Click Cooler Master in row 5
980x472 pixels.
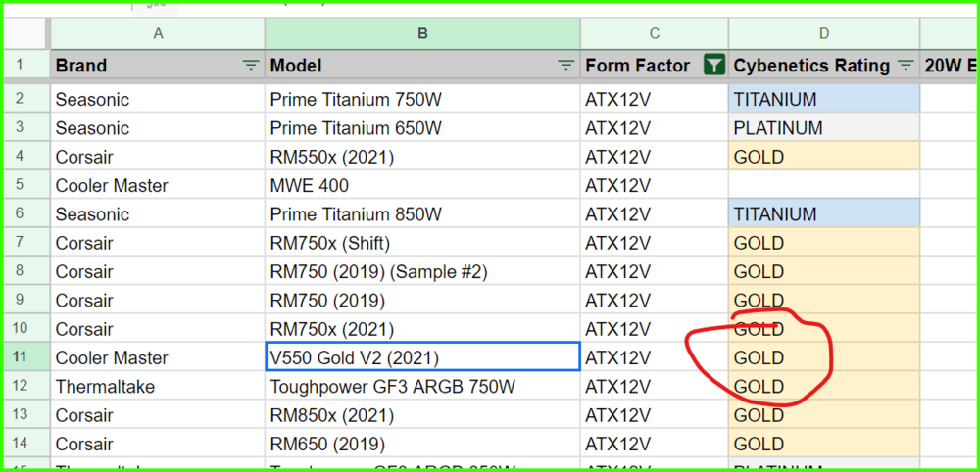pyautogui.click(x=158, y=185)
